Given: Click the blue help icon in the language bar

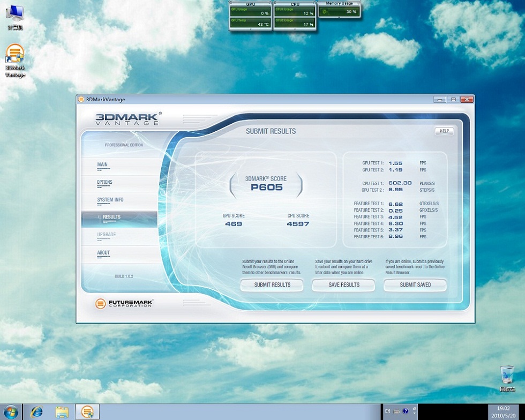Looking at the screenshot, I should [406, 411].
